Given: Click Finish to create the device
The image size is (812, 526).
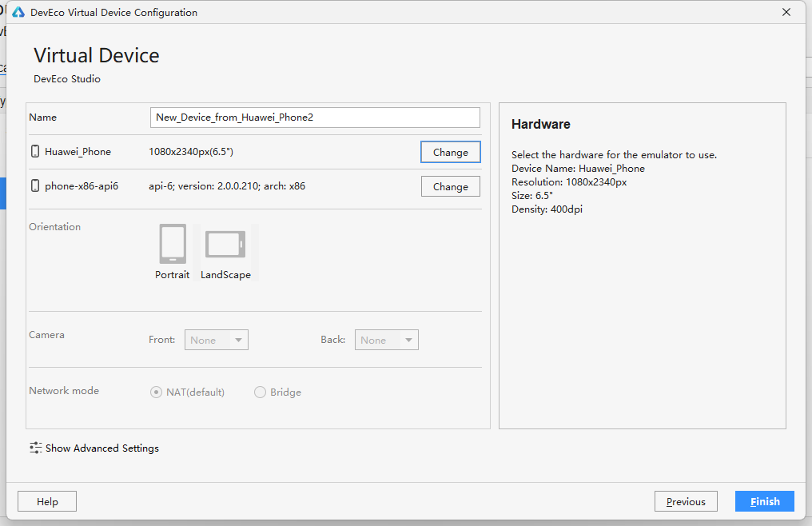Looking at the screenshot, I should click(x=764, y=501).
